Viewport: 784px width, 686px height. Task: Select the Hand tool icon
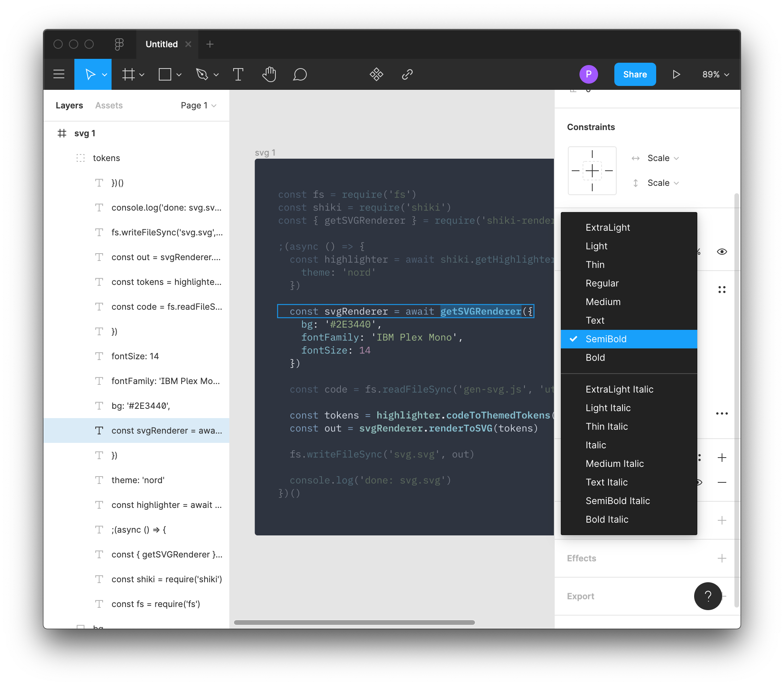(x=269, y=74)
